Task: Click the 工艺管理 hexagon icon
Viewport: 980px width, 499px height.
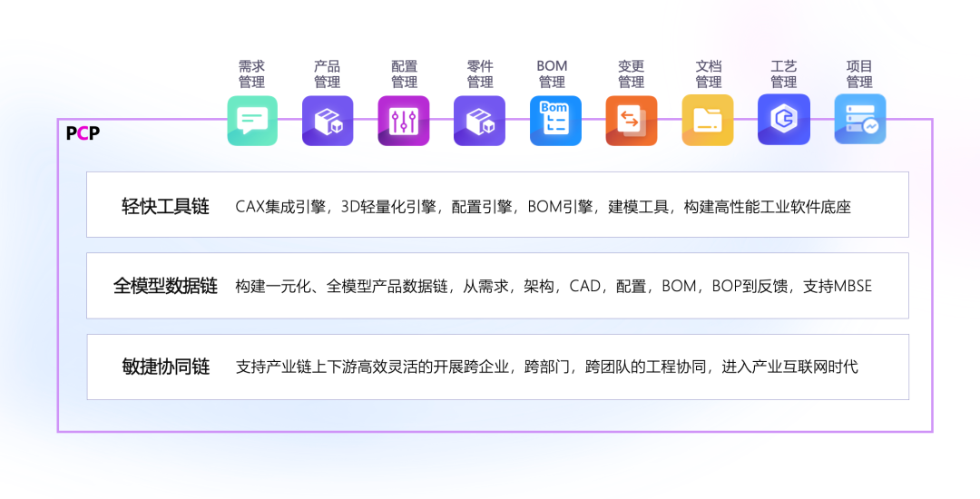Action: coord(784,119)
